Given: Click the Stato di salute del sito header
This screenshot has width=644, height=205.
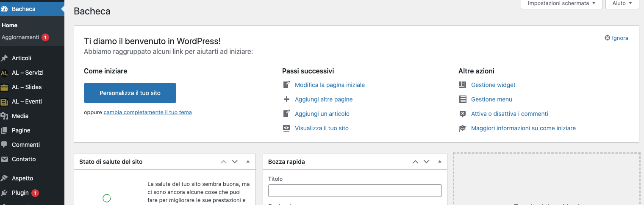Looking at the screenshot, I should click(x=111, y=162).
